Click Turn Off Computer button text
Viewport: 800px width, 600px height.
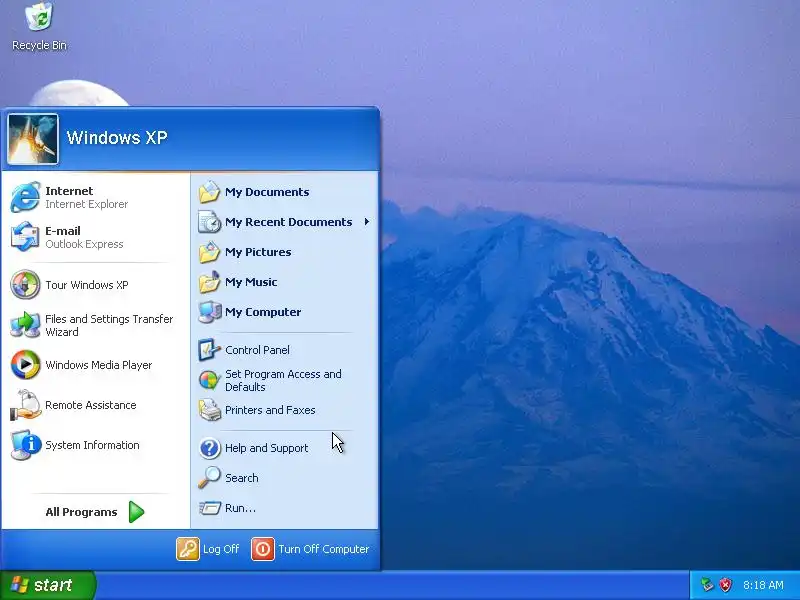pyautogui.click(x=323, y=549)
